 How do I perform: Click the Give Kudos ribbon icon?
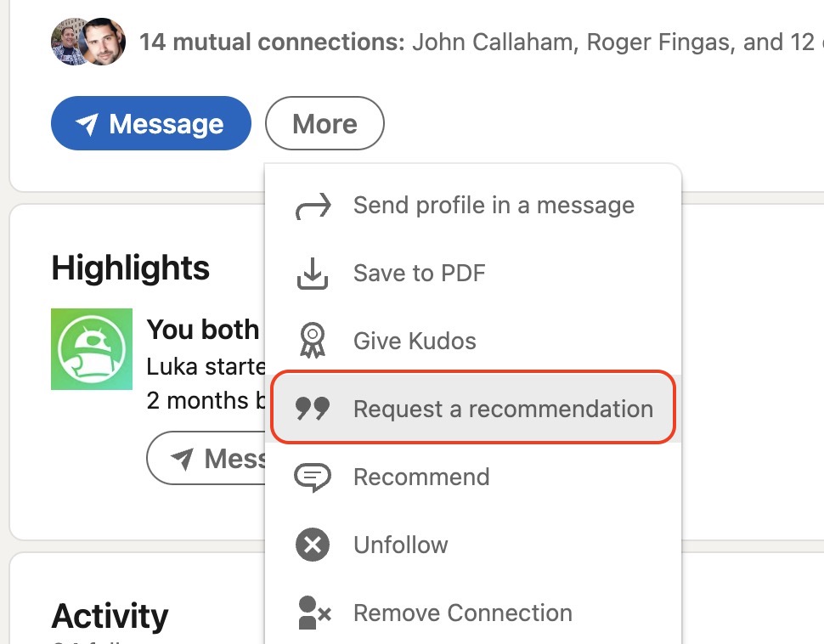tap(313, 342)
